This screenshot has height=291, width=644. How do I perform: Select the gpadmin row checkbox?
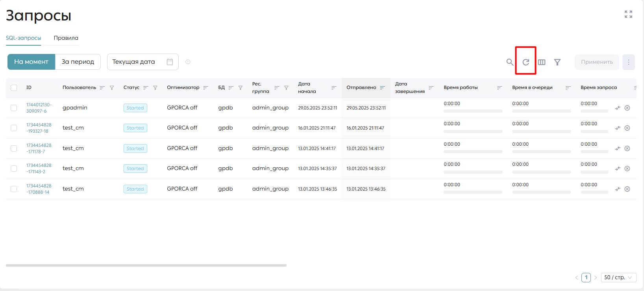point(14,108)
